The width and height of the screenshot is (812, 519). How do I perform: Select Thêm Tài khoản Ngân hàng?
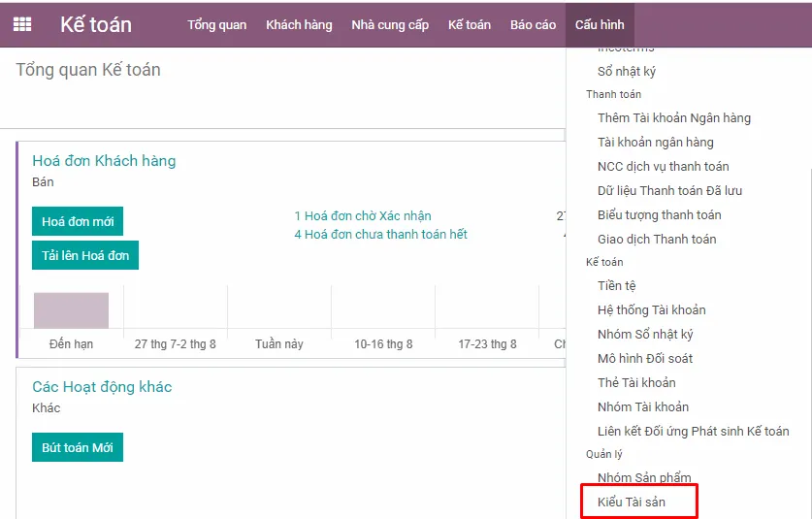pos(673,117)
